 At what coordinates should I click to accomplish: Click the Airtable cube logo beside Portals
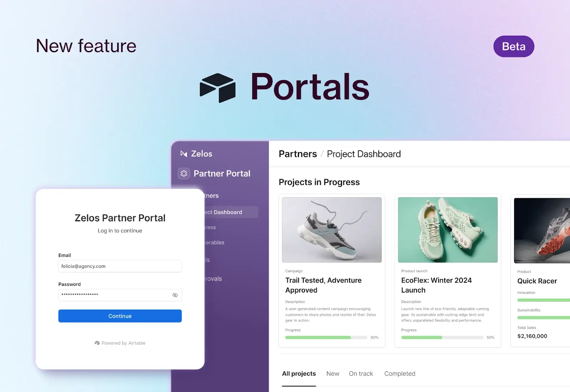pyautogui.click(x=218, y=88)
